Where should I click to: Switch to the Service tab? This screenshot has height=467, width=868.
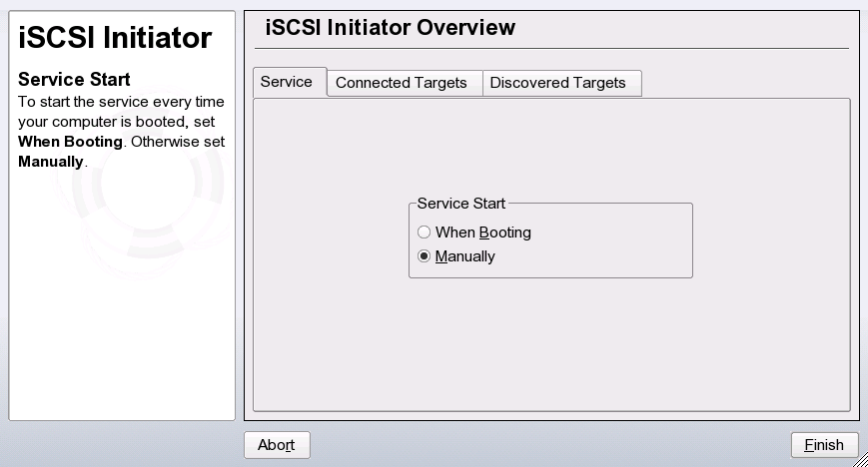pyautogui.click(x=287, y=82)
